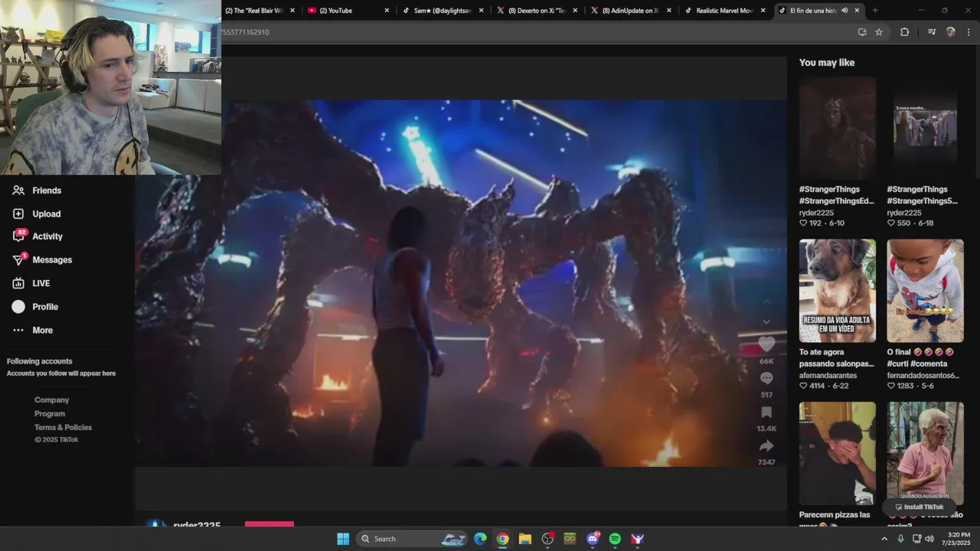This screenshot has width=980, height=551.
Task: Open a new browser tab
Action: 875,11
